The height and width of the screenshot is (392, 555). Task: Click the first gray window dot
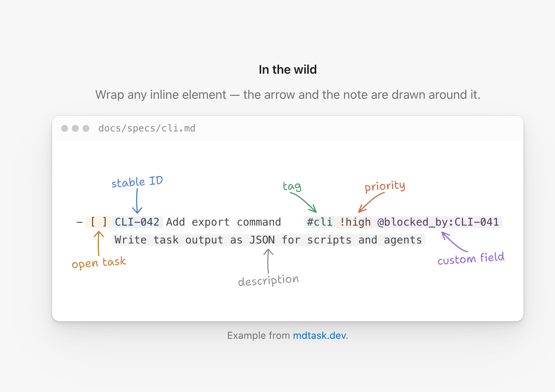pyautogui.click(x=65, y=128)
